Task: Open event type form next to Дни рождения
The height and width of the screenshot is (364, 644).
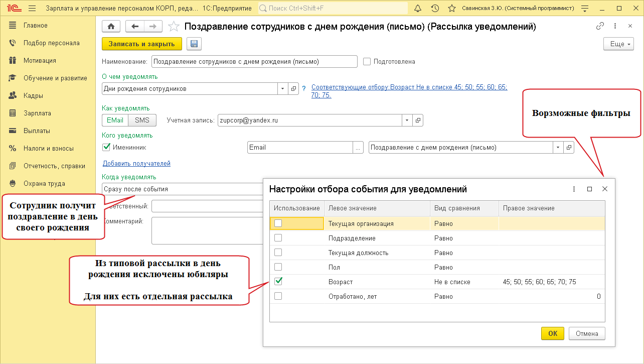Action: pyautogui.click(x=294, y=89)
